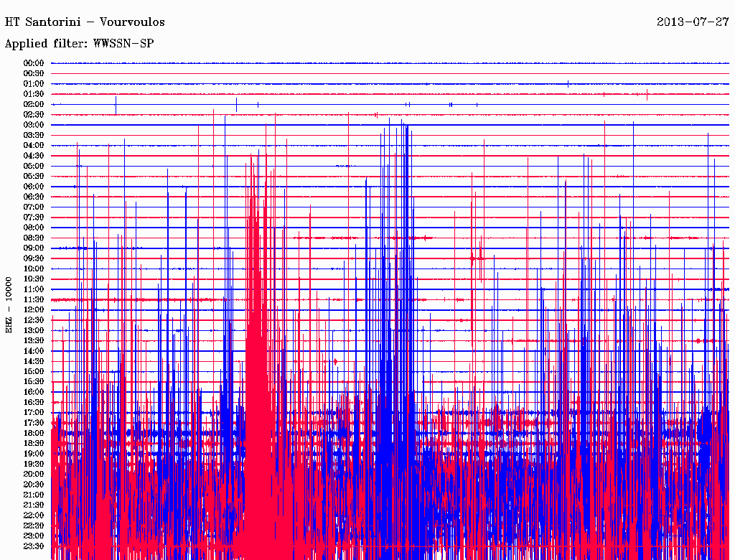Click the 12:00 time label
This screenshot has width=735, height=560.
coord(33,310)
